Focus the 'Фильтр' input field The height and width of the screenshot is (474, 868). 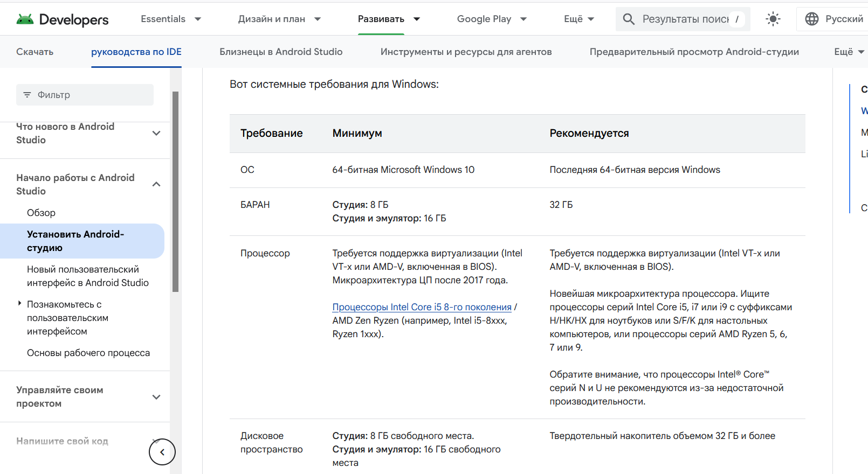coord(85,95)
